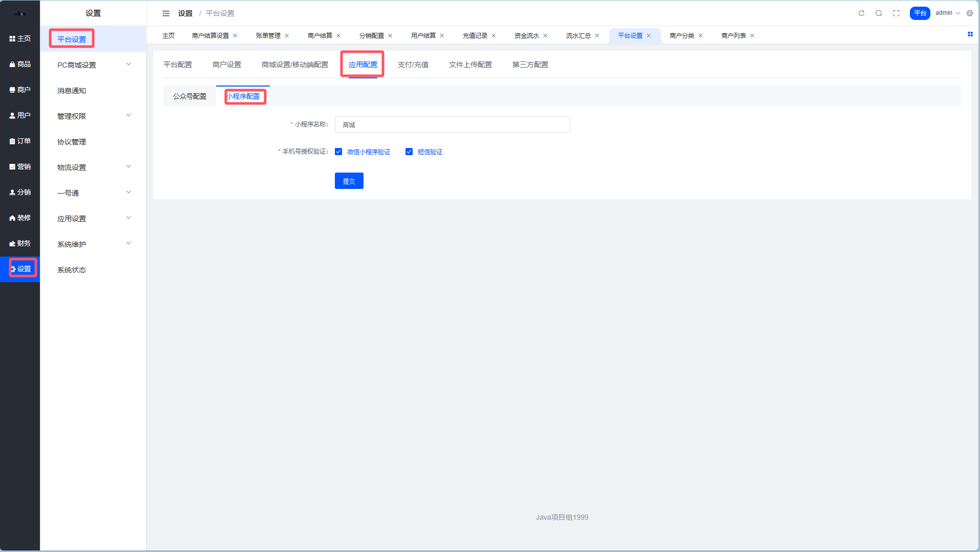Image resolution: width=980 pixels, height=552 pixels.
Task: Expand the 物流设置 submenu
Action: [93, 167]
